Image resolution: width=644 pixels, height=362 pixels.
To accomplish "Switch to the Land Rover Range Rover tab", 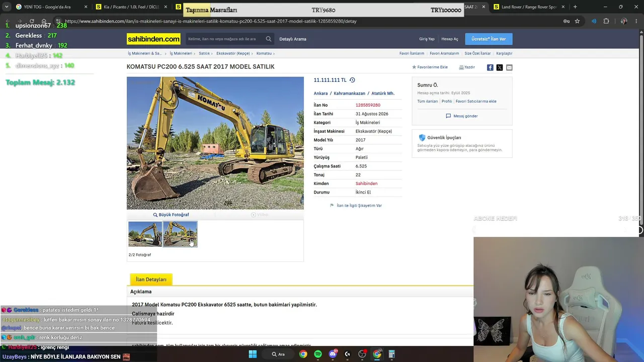I will pos(529,7).
